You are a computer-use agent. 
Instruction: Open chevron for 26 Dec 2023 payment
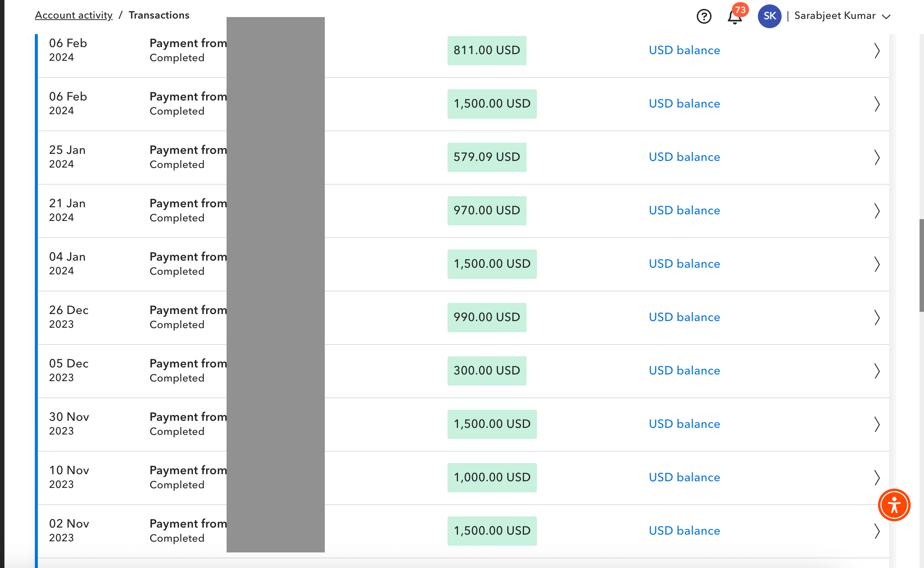(877, 317)
